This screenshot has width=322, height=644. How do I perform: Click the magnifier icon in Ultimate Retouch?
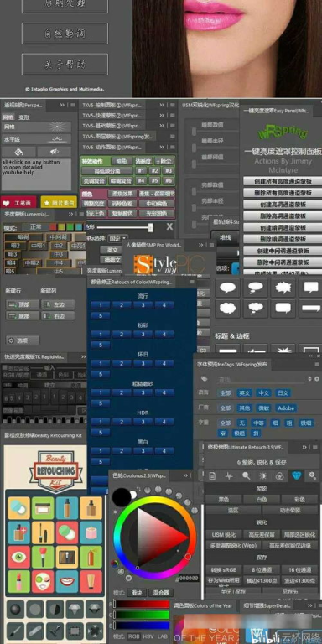pos(246,475)
